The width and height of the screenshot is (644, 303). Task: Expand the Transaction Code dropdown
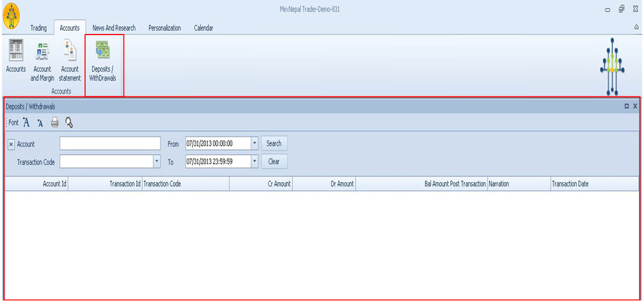(157, 162)
